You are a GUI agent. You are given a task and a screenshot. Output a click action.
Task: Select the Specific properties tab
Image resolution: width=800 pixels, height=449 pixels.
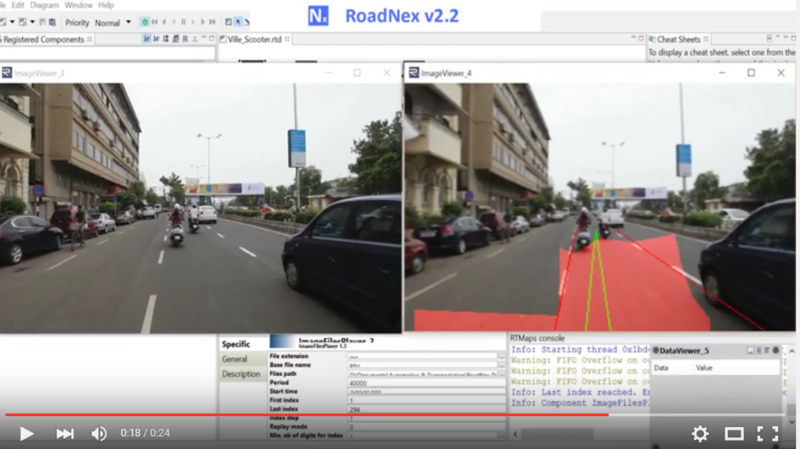tap(236, 344)
